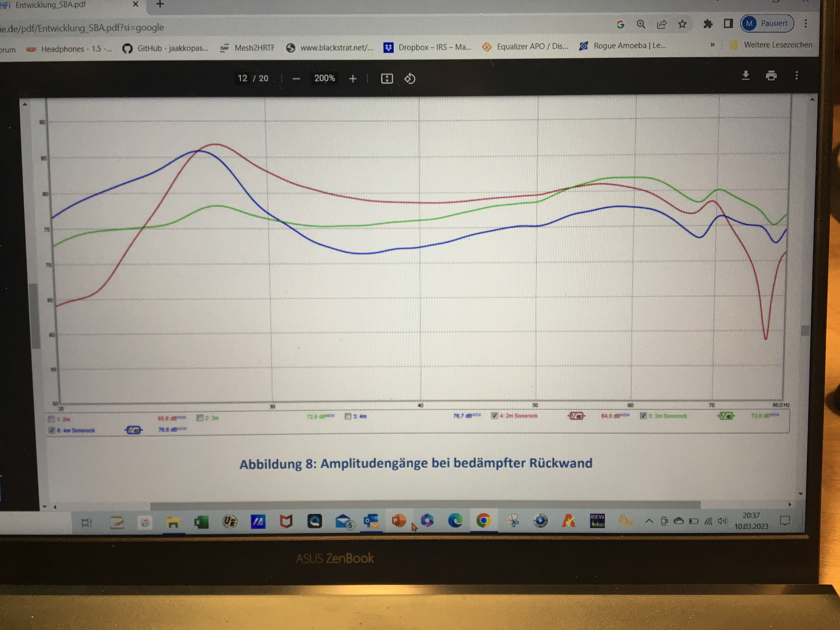The image size is (840, 630).
Task: Toggle the '2: 3m' trace checkbox
Action: (x=200, y=418)
